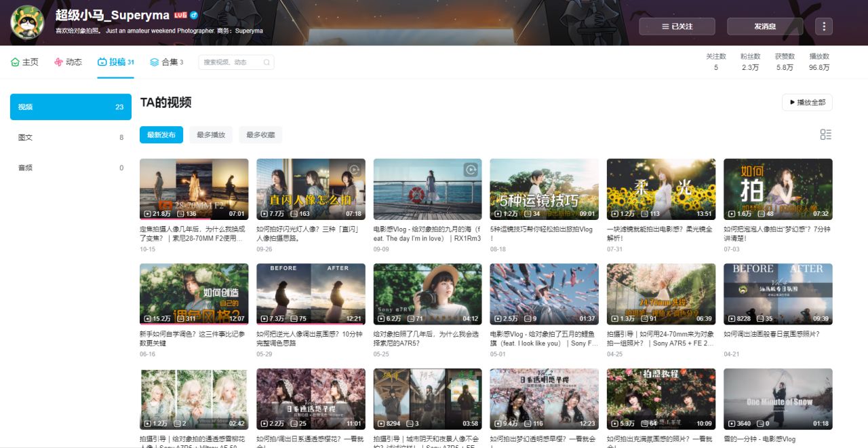Open title 如何调出油画般春日氛围感照片
Screen dimensions: 868x448
[x=771, y=334]
